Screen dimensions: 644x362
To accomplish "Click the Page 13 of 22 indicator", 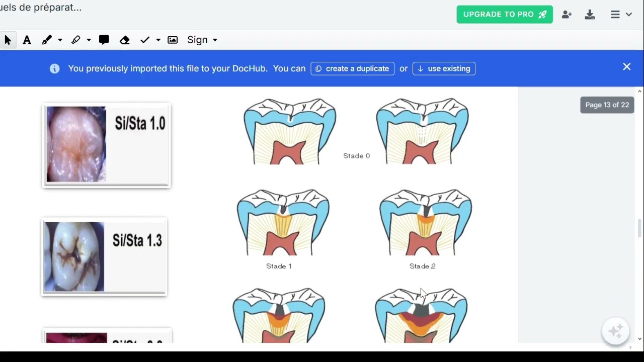I will (x=607, y=105).
